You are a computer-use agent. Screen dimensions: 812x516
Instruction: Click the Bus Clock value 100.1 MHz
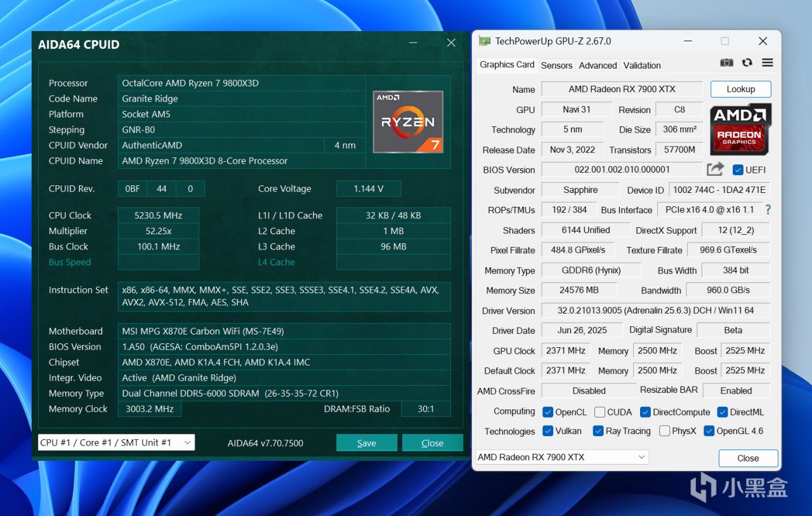[158, 246]
